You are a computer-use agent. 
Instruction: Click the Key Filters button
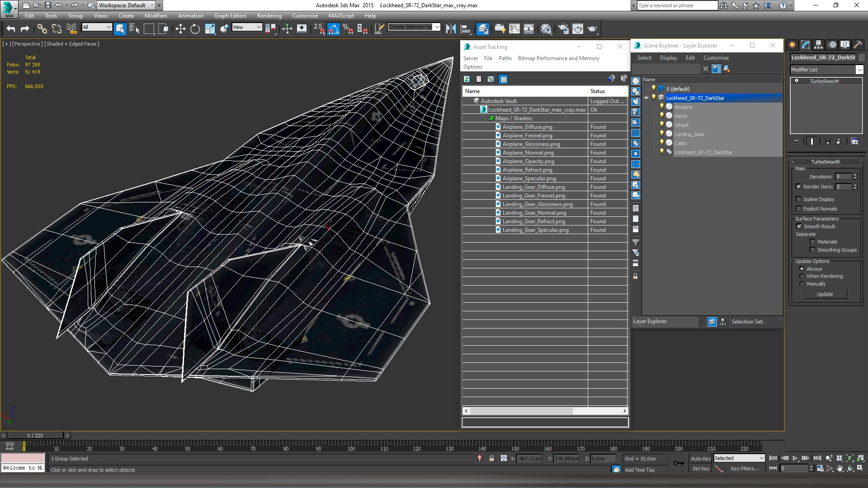(x=745, y=469)
